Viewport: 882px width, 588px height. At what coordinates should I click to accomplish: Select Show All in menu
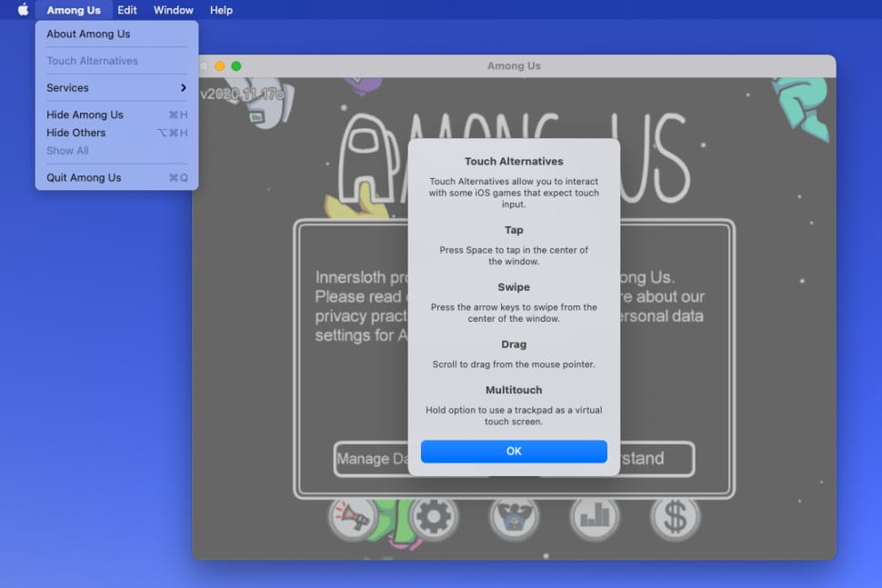116,151
